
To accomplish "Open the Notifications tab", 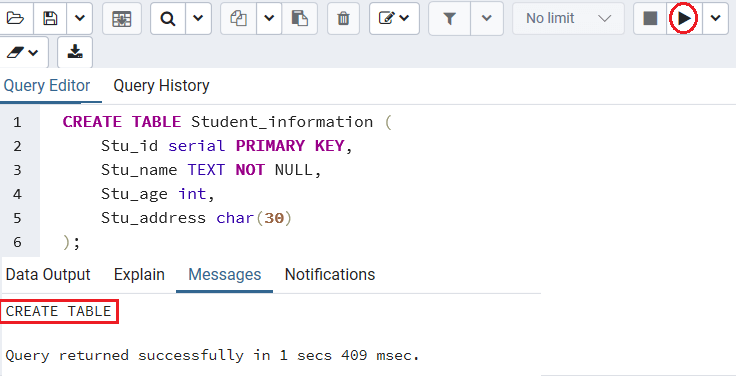I will pyautogui.click(x=330, y=274).
